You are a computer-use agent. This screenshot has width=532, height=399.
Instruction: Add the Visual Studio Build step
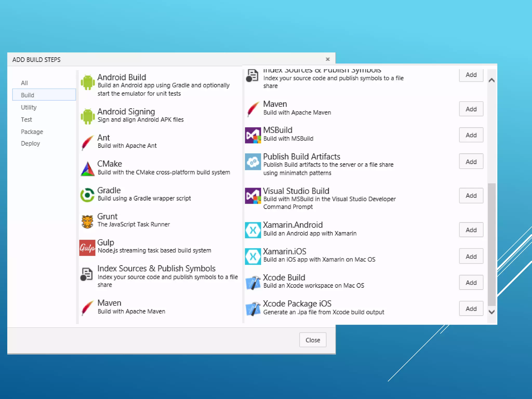[471, 196]
